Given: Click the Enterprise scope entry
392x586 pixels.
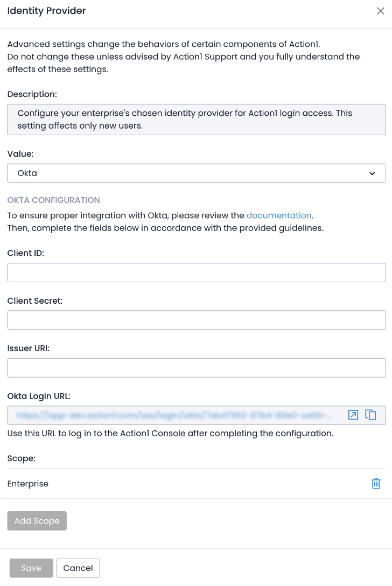Looking at the screenshot, I should coord(27,483).
